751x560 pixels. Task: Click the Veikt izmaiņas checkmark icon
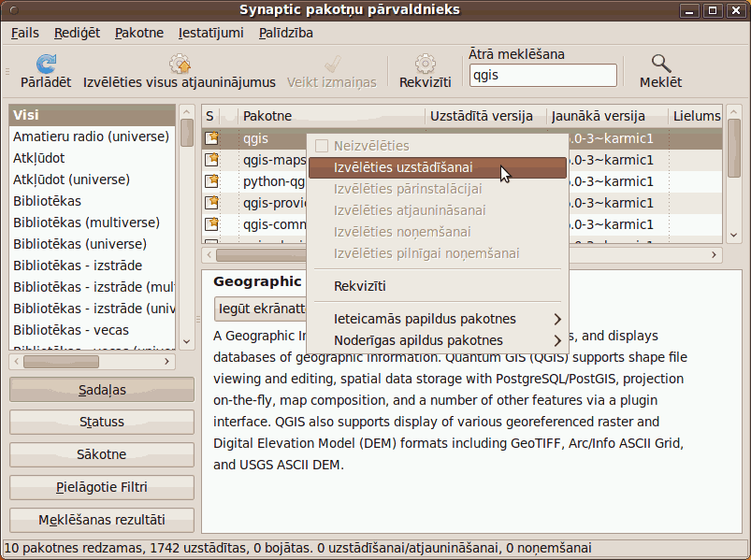(332, 64)
